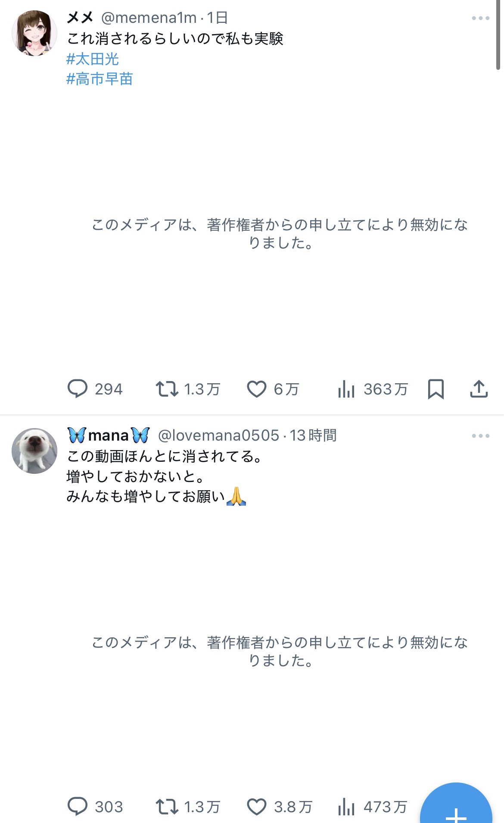Tap disabled media placeholder in メメ tweet

pos(280,234)
